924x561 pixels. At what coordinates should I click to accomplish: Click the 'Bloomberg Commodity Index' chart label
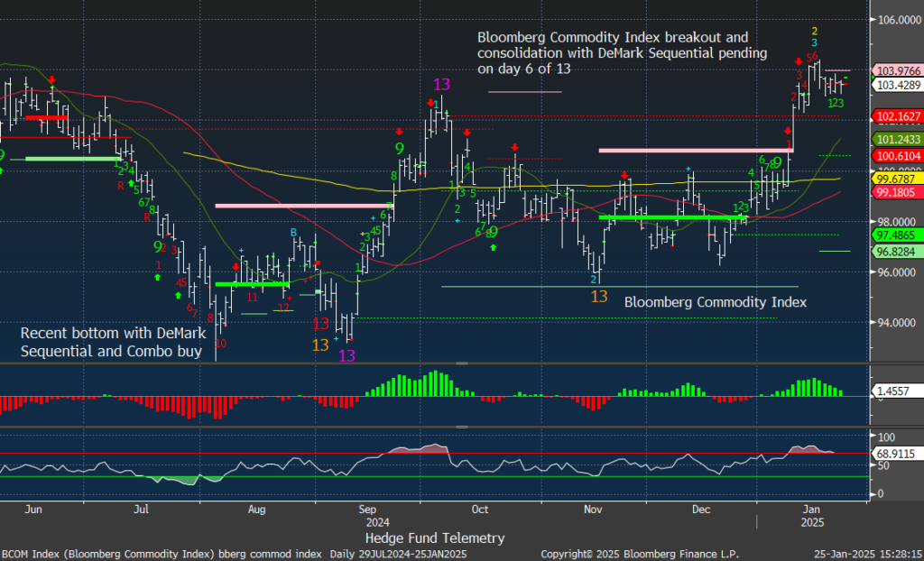tap(716, 303)
